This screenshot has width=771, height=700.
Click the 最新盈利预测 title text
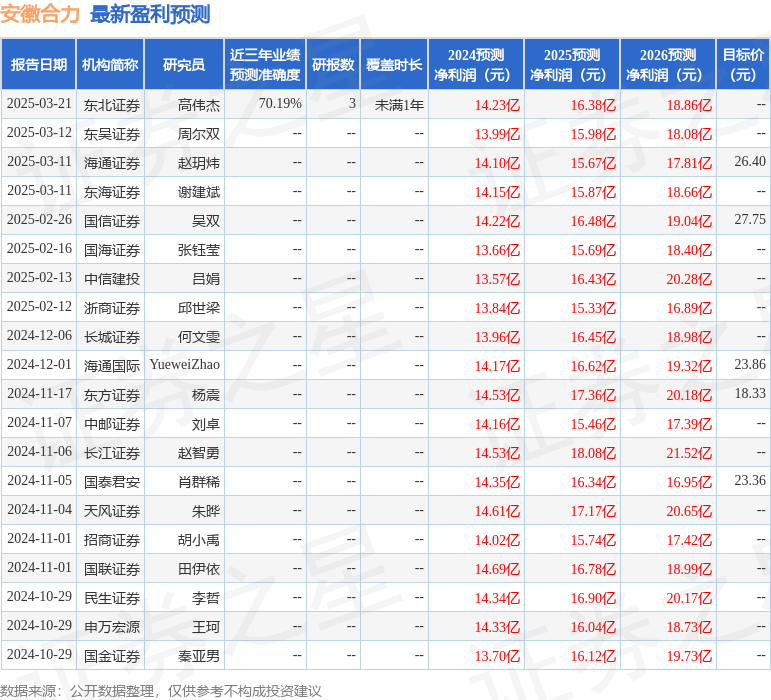[150, 14]
